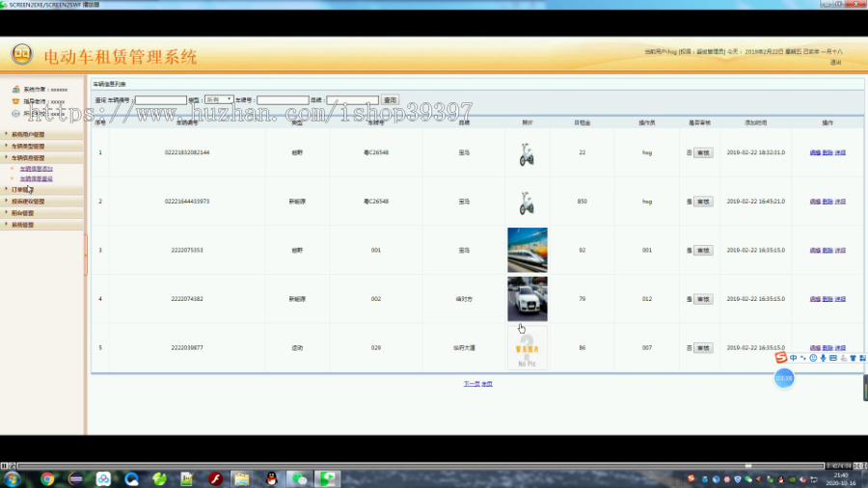
Task: Click the train photo thumbnail in row 3
Action: pos(528,250)
